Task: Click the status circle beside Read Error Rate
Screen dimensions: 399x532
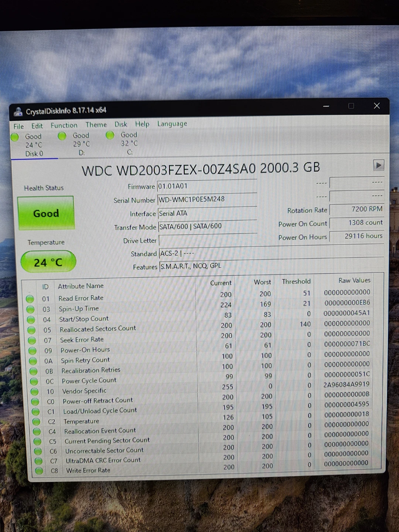Action: pyautogui.click(x=30, y=299)
